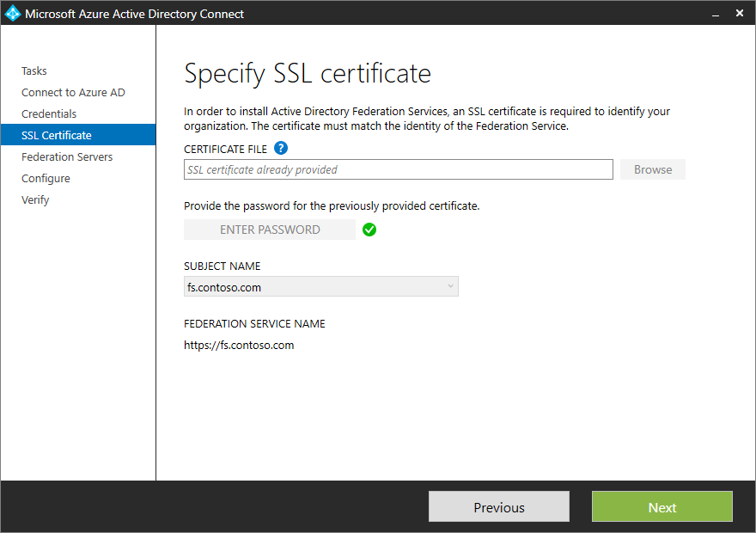Click the green password validation checkmark
The width and height of the screenshot is (756, 533).
click(369, 230)
